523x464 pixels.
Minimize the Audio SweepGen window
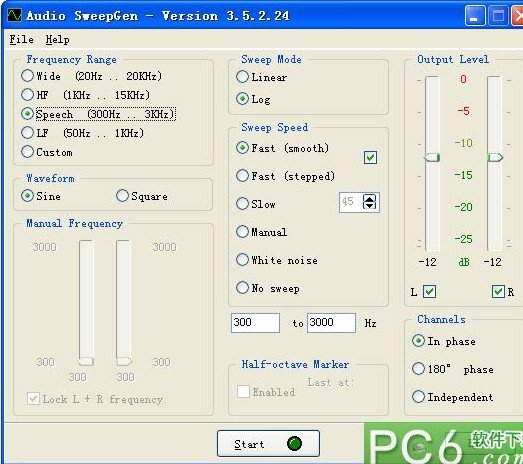pos(475,16)
